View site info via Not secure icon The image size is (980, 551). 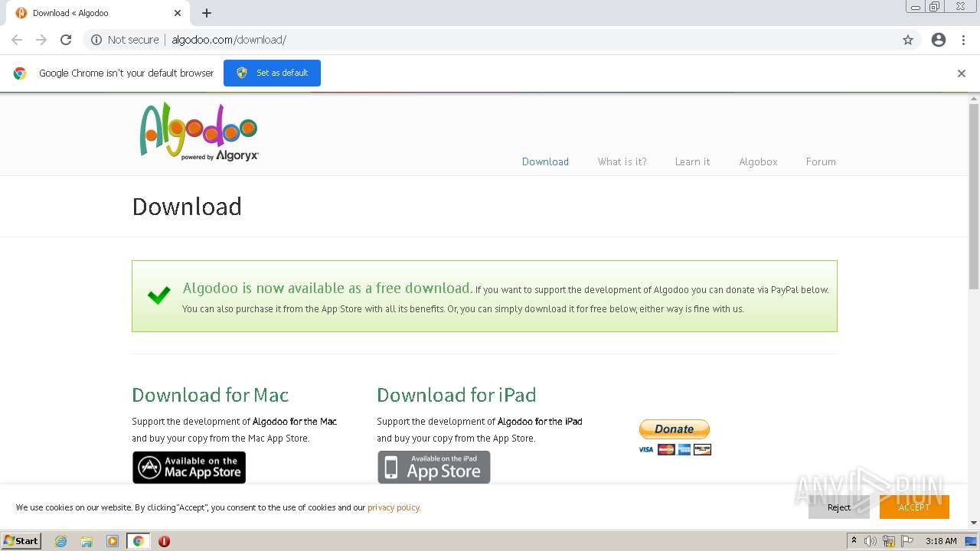click(96, 40)
